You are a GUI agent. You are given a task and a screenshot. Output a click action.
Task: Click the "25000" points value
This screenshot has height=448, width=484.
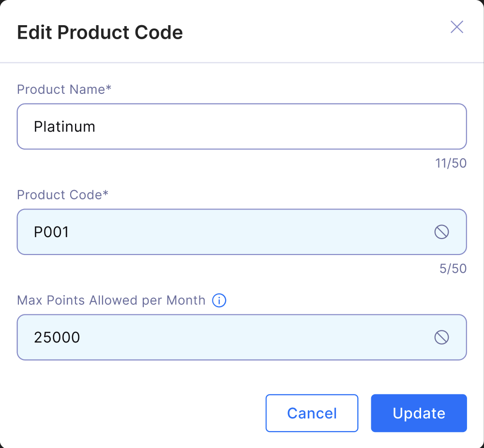pos(57,337)
